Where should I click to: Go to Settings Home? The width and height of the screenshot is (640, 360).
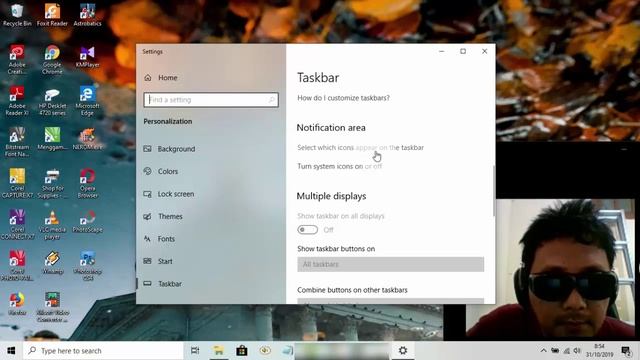click(x=168, y=78)
